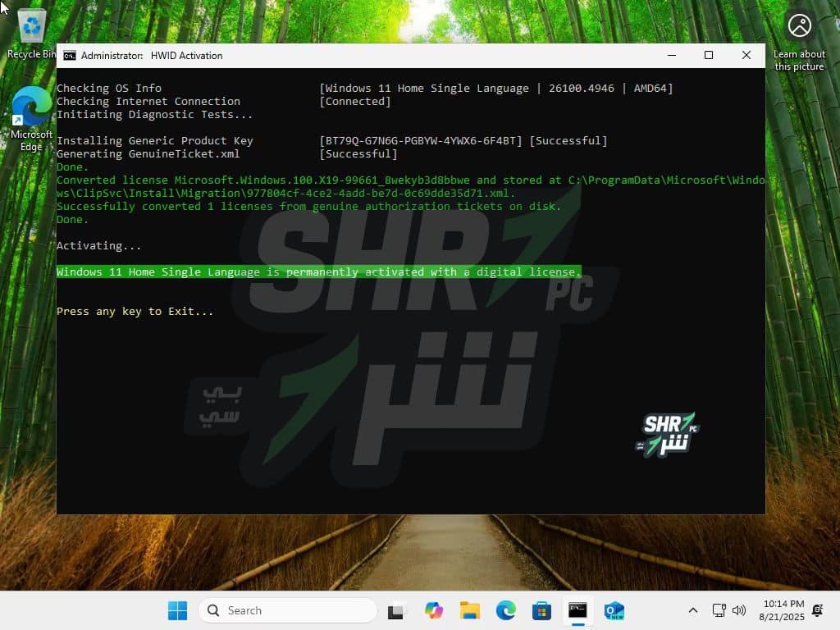
Task: Open Microsoft Store from the taskbar
Action: (541, 610)
